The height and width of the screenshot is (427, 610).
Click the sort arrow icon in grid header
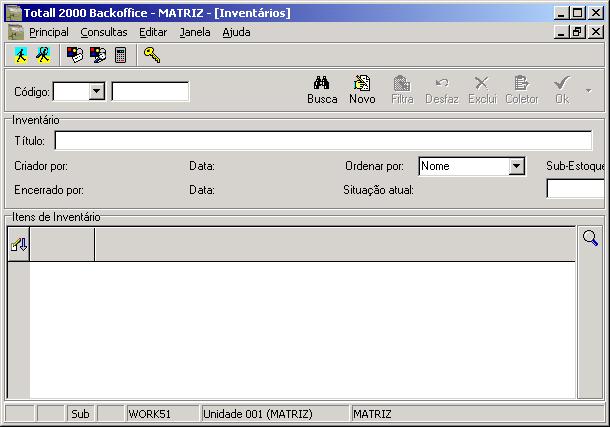coord(18,245)
